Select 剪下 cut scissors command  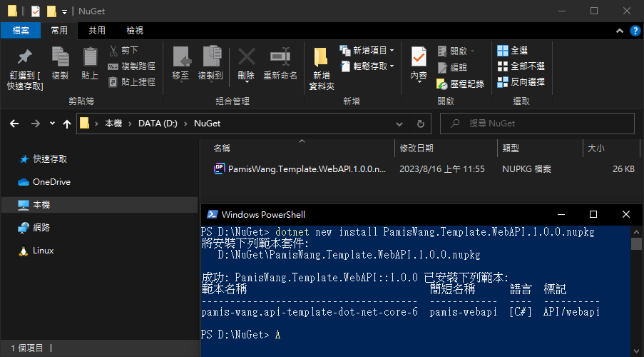[123, 51]
